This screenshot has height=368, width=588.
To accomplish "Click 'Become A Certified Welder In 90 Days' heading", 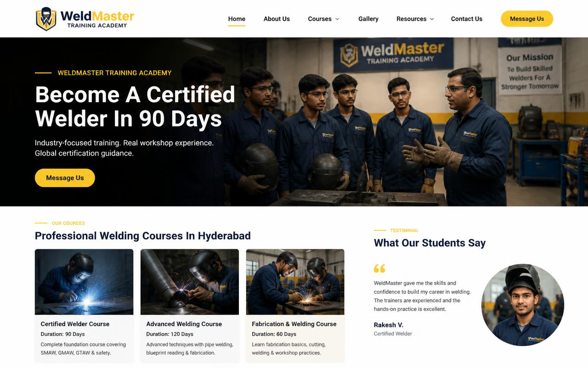I will coord(135,106).
